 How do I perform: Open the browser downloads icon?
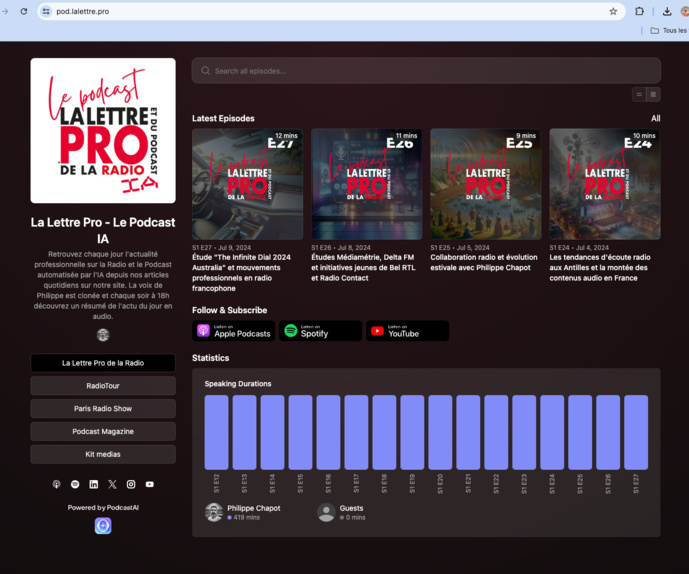tap(667, 11)
